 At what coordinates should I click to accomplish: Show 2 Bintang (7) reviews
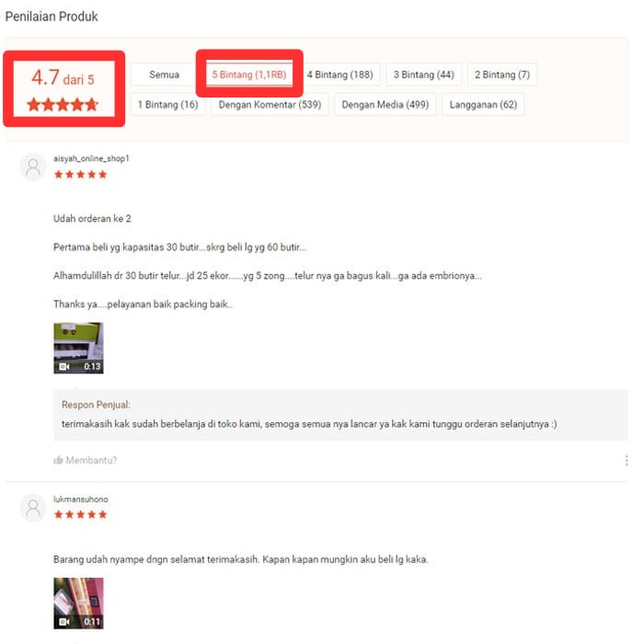(x=502, y=75)
